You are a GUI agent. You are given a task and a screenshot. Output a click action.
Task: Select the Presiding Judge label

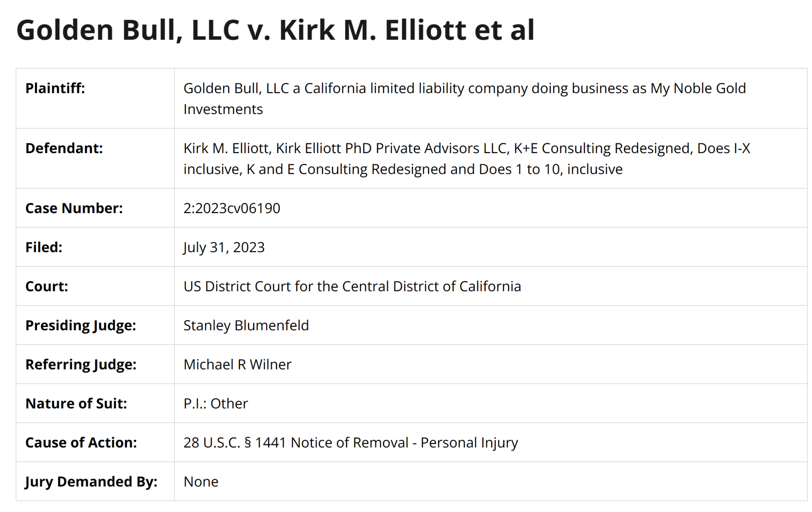pos(80,325)
